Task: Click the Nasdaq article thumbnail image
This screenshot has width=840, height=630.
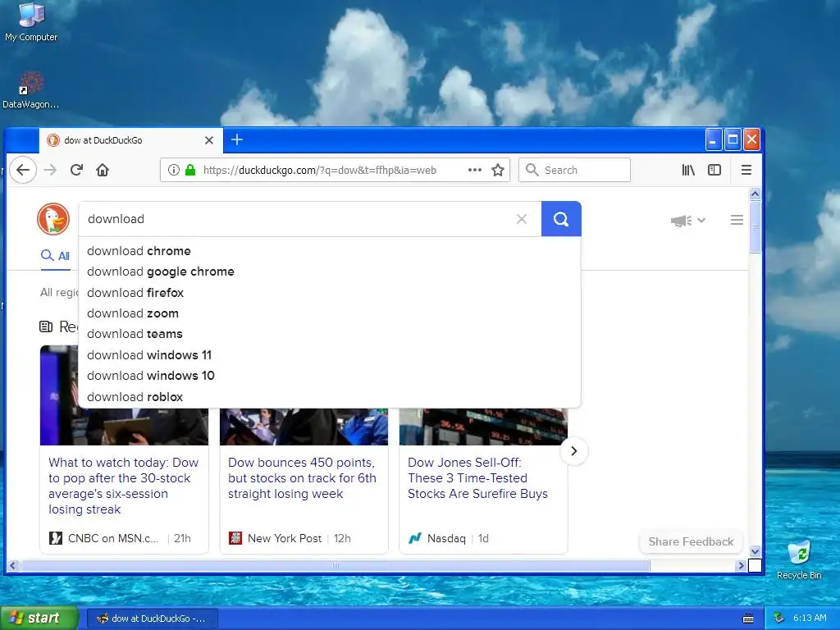Action: [x=483, y=427]
